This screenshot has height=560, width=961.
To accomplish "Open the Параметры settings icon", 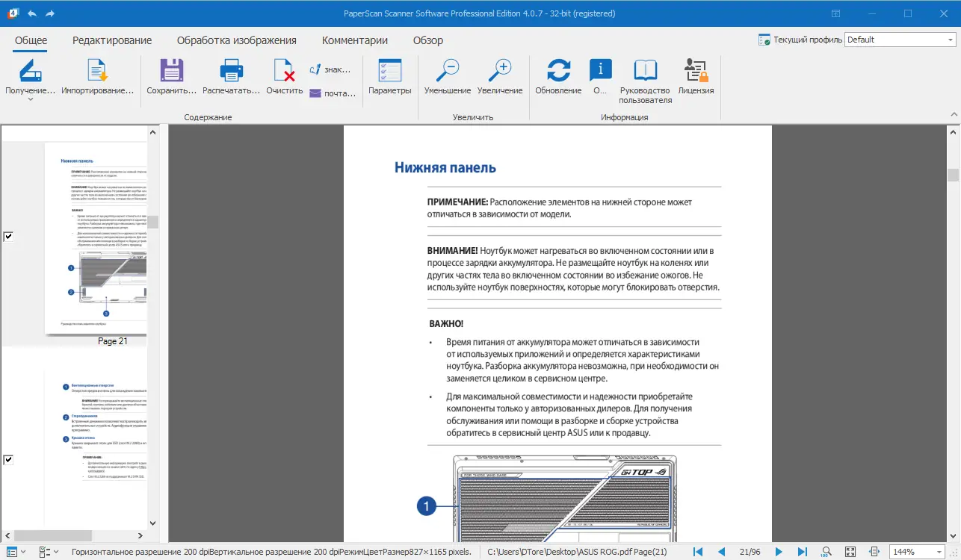I will (389, 71).
